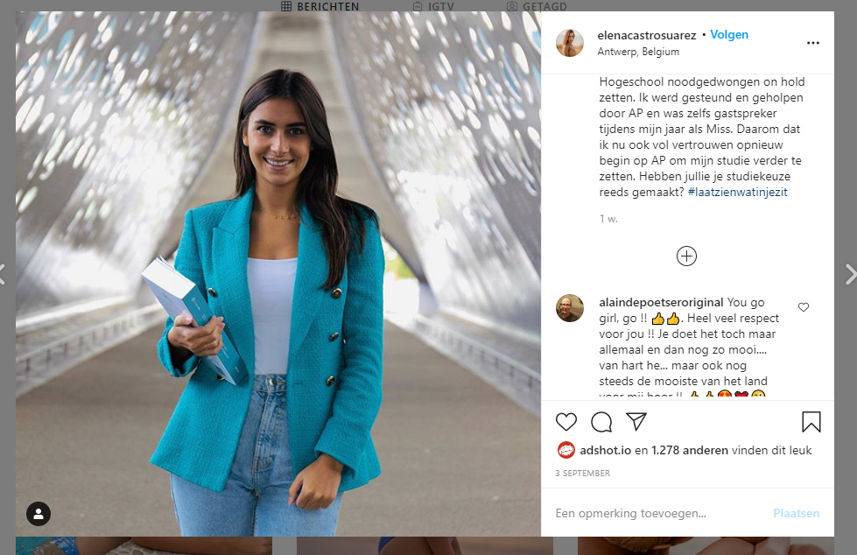Switch to the BERICHTEN tab

point(320,7)
